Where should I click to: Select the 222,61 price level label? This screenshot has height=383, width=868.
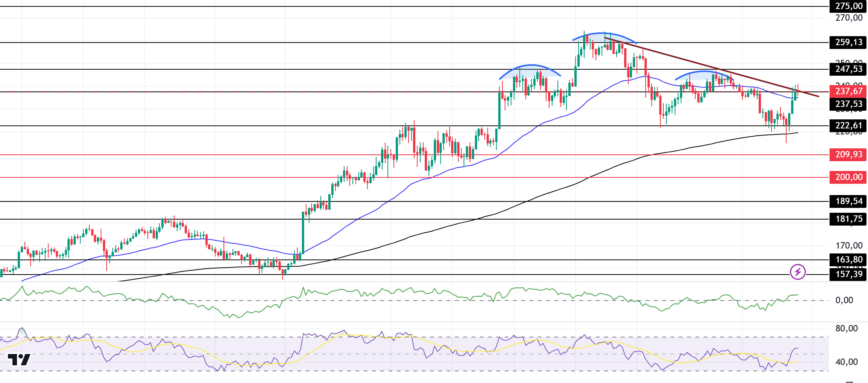(848, 125)
